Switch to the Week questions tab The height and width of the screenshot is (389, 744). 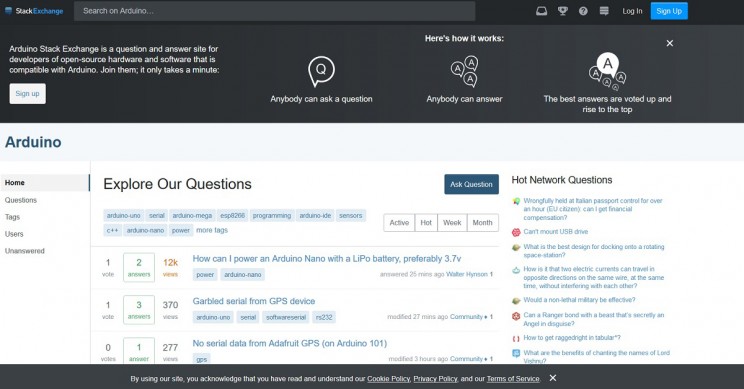(x=452, y=222)
